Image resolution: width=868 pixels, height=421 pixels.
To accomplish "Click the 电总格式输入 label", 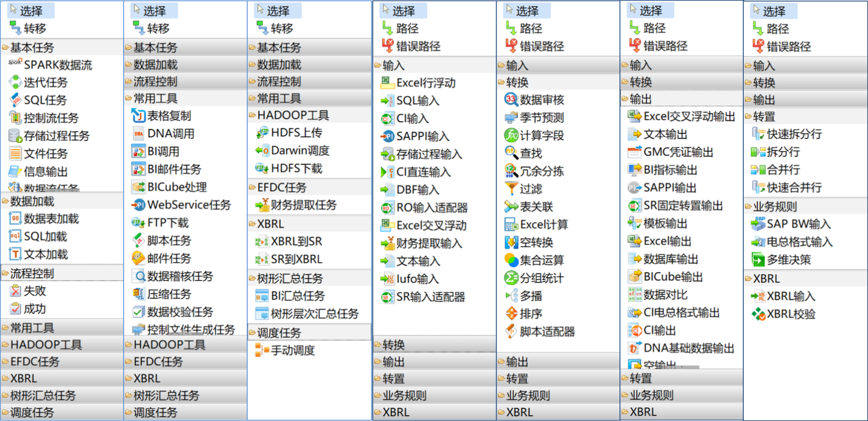I will [x=800, y=242].
